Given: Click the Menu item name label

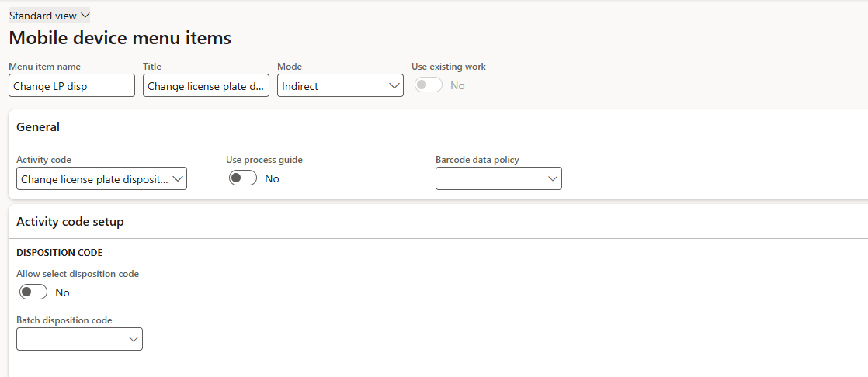Looking at the screenshot, I should tap(44, 67).
